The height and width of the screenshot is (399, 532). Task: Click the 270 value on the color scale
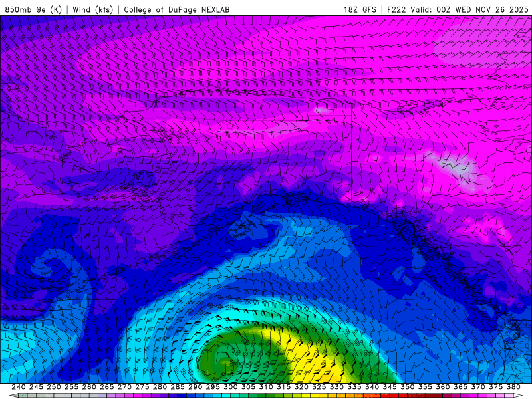pos(124,387)
